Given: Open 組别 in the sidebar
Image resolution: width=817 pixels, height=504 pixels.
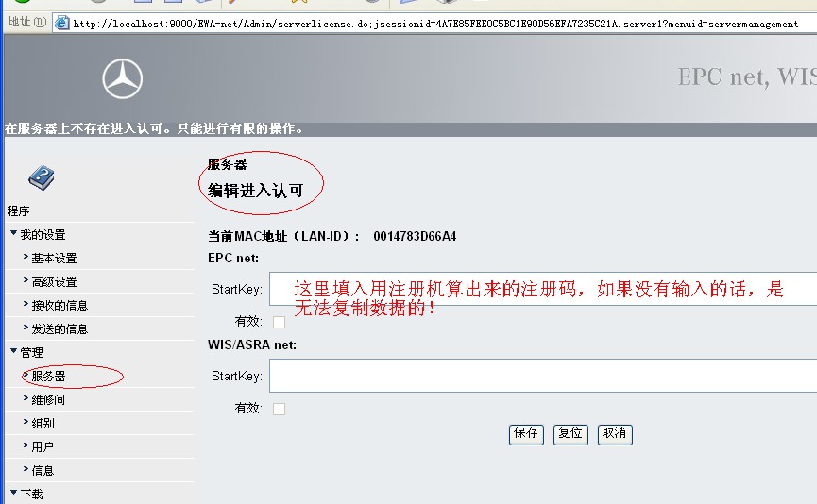Looking at the screenshot, I should pyautogui.click(x=43, y=424).
